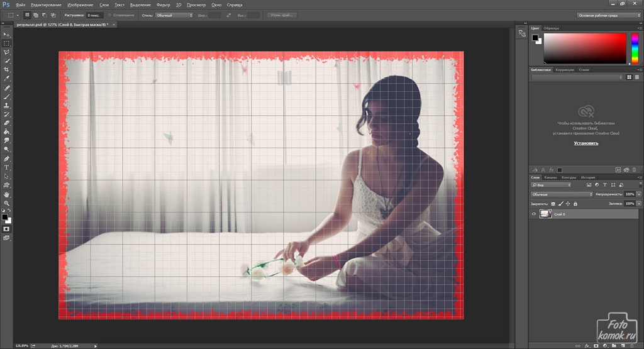Select the Zoom magnifier tool
644x349 pixels.
coord(7,204)
